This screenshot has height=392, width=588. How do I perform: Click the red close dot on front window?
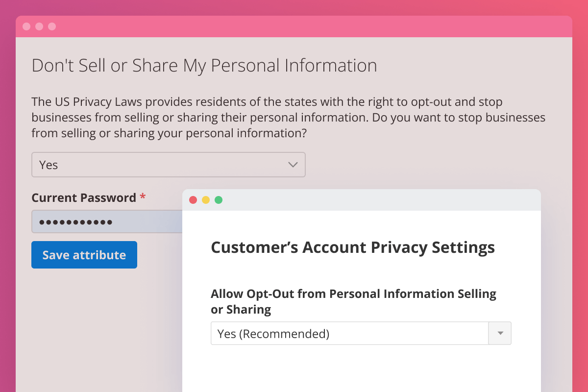[x=193, y=200]
